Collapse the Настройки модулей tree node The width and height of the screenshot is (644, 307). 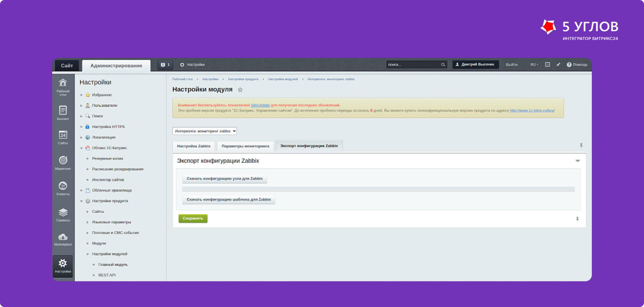87,254
